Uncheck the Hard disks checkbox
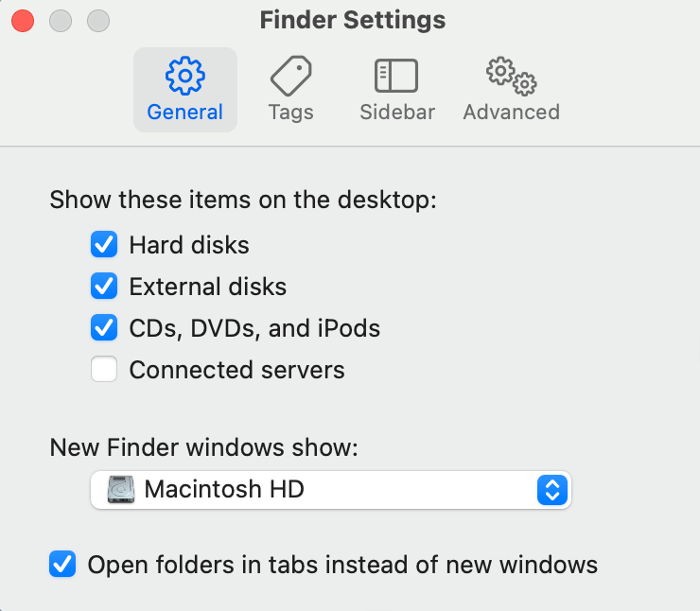The height and width of the screenshot is (611, 700). tap(104, 245)
